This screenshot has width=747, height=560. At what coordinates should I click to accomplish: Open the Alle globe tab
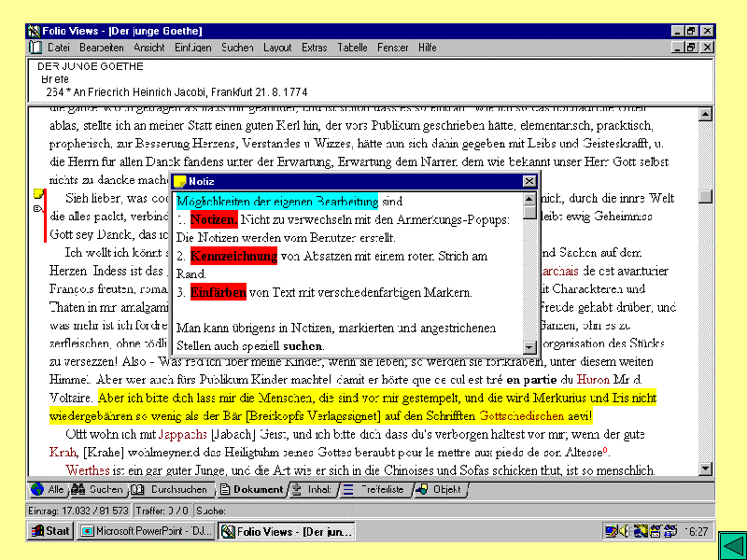pyautogui.click(x=48, y=489)
